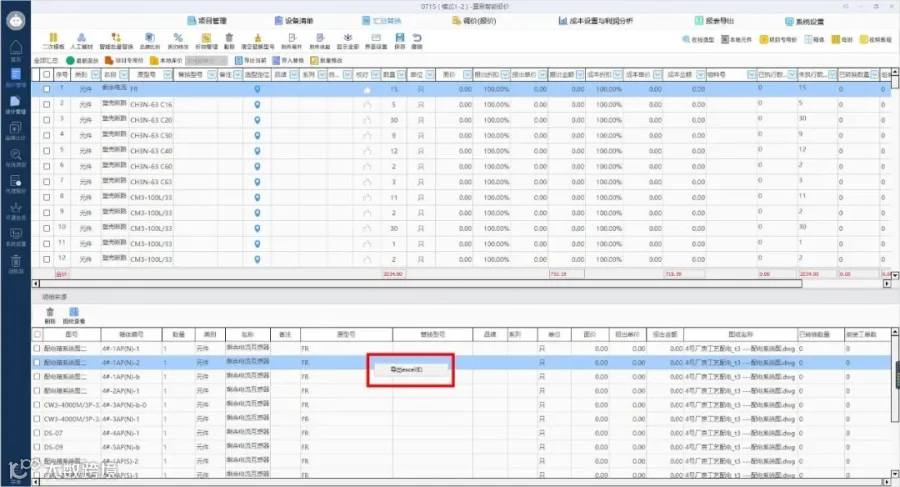Image resolution: width=900 pixels, height=487 pixels.
Task: Click the 撤销 undo icon
Action: pos(417,41)
